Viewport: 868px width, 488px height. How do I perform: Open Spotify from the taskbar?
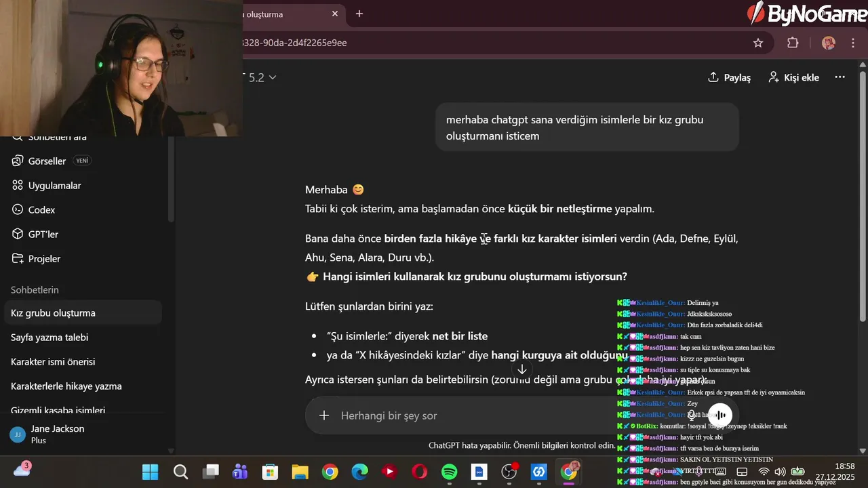point(449,472)
